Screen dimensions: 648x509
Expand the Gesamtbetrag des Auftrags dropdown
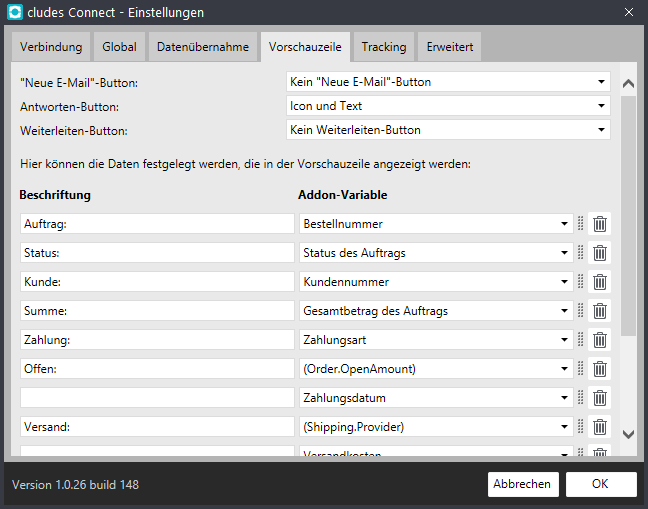point(436,311)
